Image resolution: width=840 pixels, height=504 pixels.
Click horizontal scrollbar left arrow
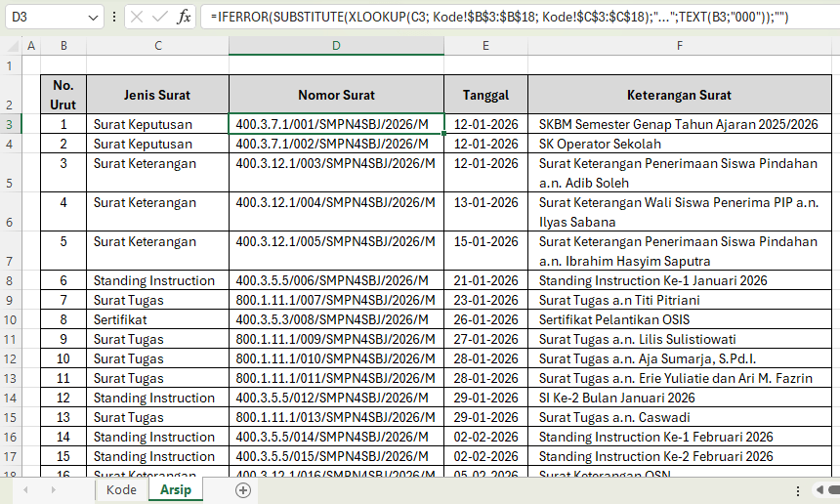819,490
